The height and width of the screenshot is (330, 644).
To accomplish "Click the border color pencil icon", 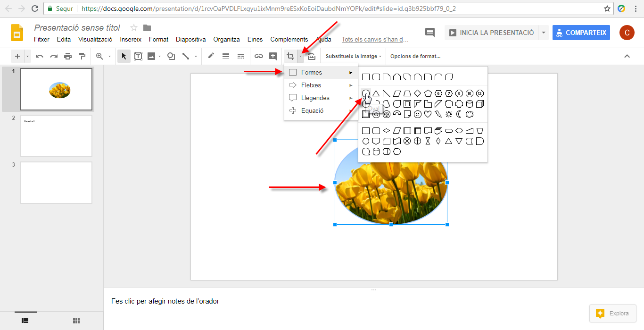I will tap(211, 56).
